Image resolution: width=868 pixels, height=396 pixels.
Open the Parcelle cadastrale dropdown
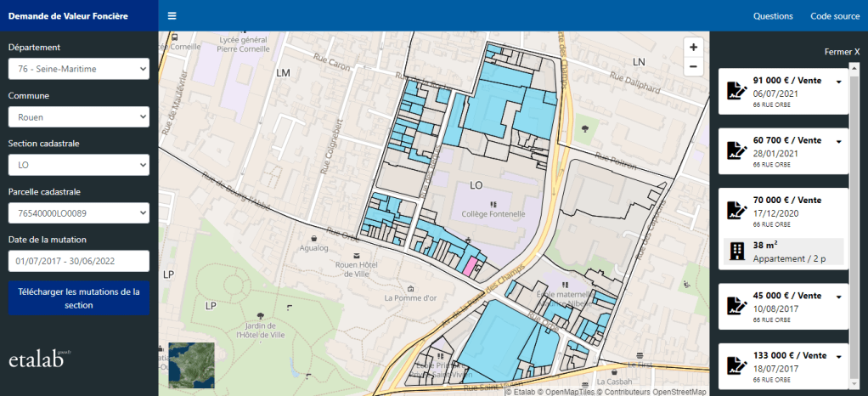[x=78, y=213]
